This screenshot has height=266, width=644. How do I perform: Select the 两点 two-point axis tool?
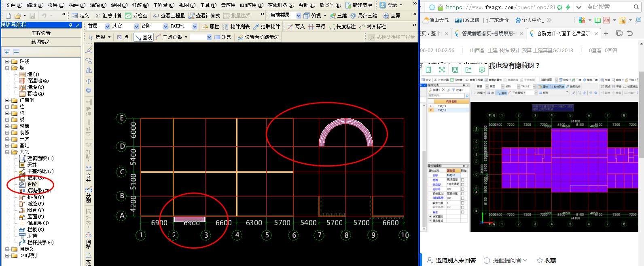(296, 26)
